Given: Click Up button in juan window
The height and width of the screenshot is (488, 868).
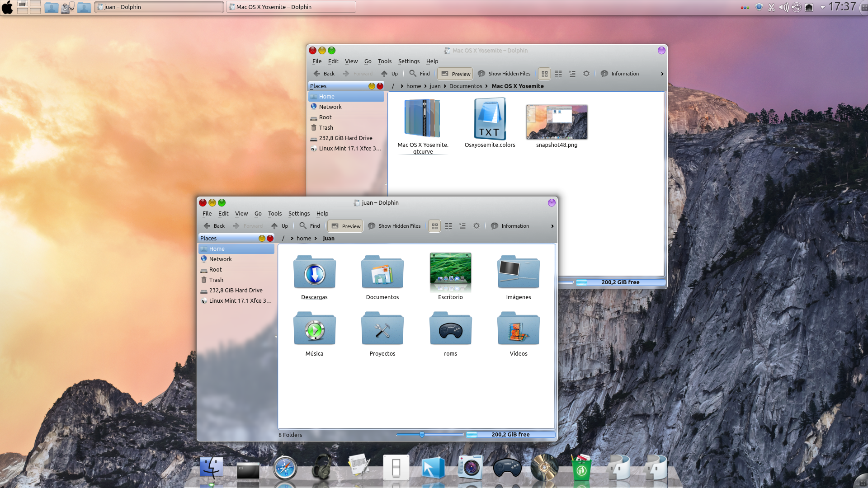Looking at the screenshot, I should [x=280, y=226].
